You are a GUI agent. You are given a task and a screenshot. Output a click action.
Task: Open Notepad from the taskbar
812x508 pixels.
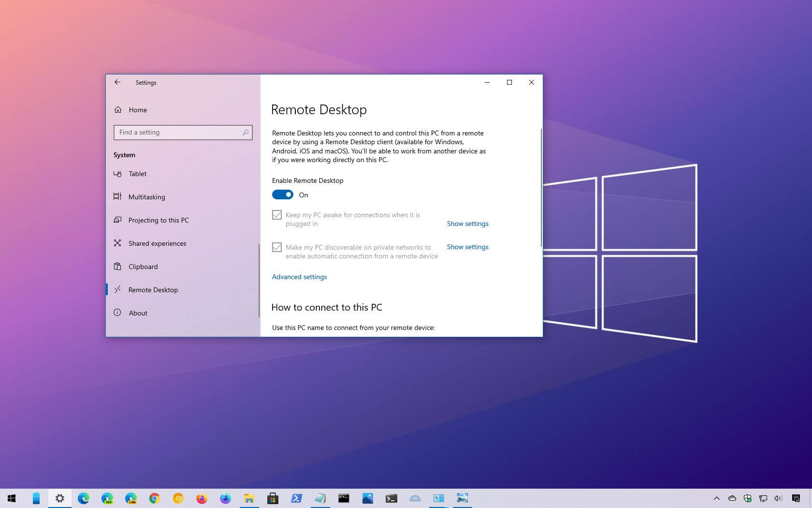pyautogui.click(x=320, y=498)
